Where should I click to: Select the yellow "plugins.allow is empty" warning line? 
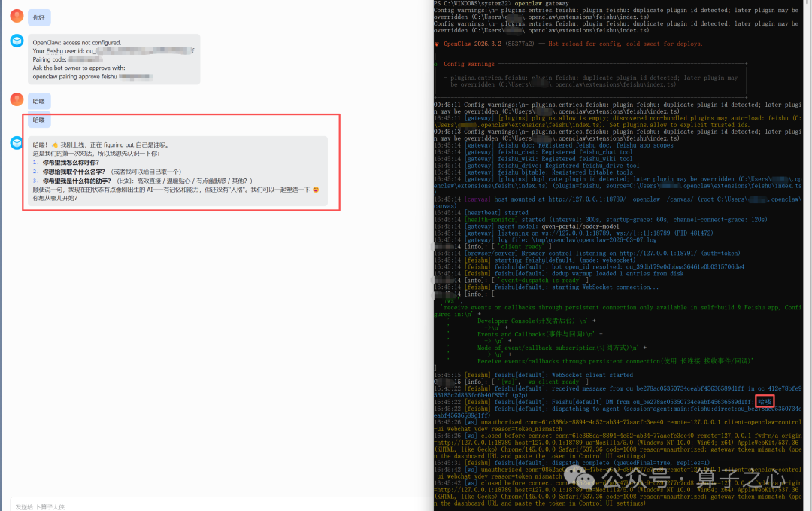(x=618, y=122)
